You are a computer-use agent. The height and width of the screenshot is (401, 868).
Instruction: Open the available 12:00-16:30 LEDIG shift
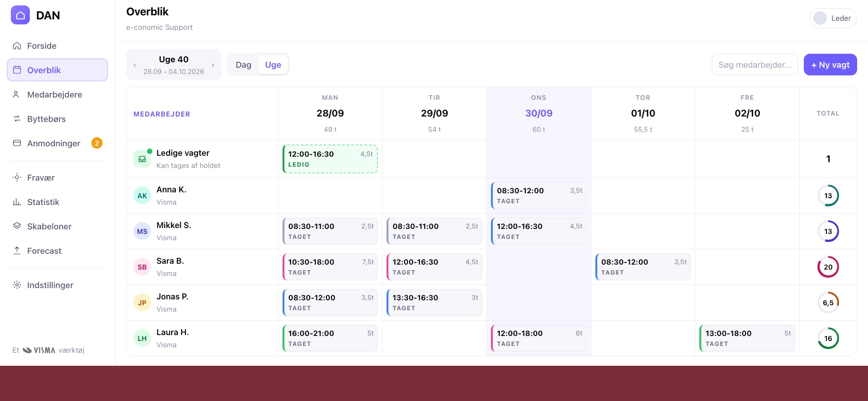[x=330, y=159]
